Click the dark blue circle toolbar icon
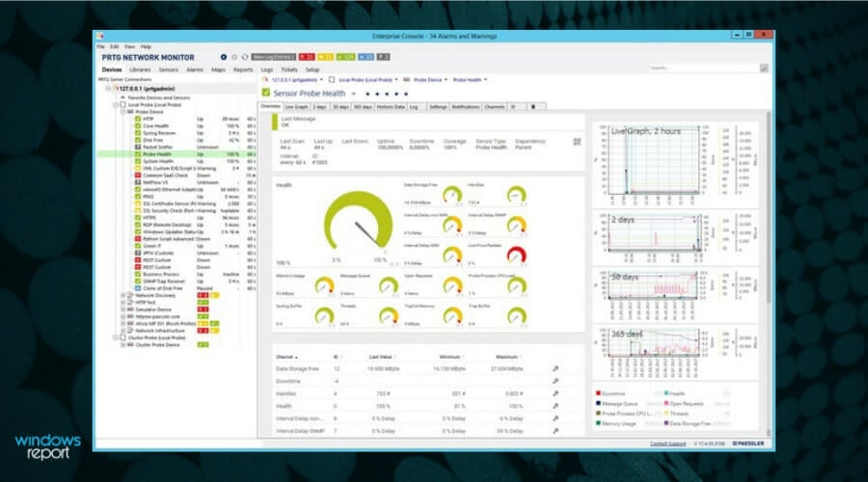 click(x=224, y=57)
